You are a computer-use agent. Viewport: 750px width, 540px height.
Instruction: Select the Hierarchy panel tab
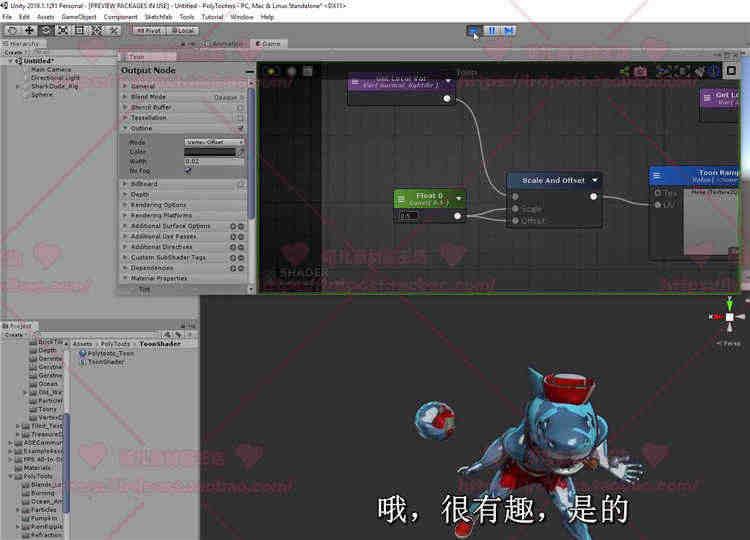click(x=21, y=44)
